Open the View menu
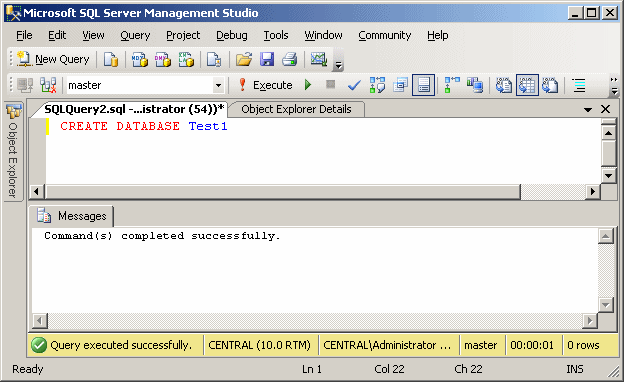The image size is (624, 382). point(93,35)
